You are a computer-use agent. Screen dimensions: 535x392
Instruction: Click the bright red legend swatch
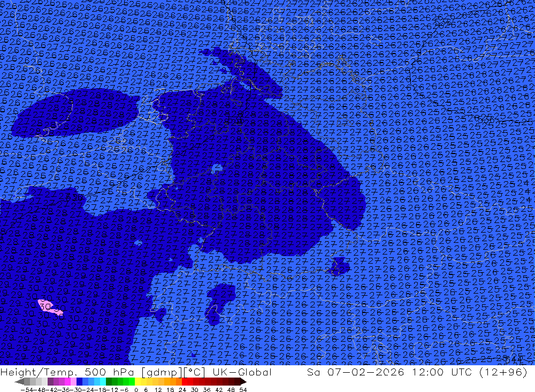(x=185, y=382)
